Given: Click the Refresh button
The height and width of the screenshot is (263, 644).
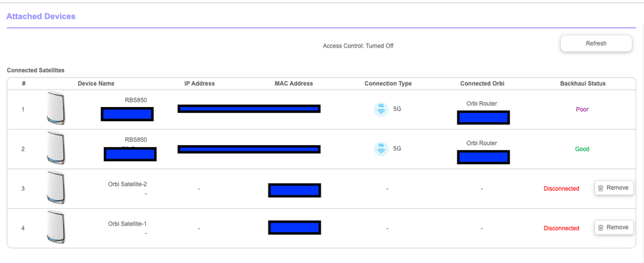Looking at the screenshot, I should (x=596, y=44).
